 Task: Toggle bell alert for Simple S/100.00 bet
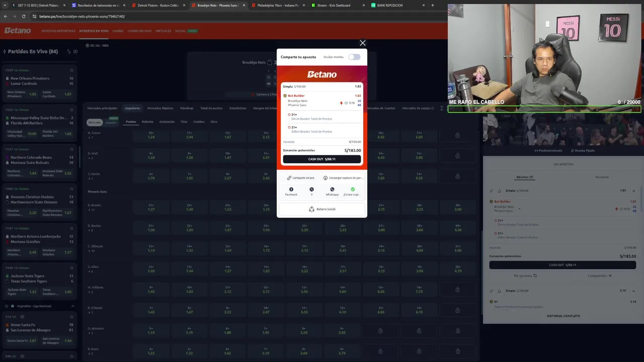click(499, 191)
